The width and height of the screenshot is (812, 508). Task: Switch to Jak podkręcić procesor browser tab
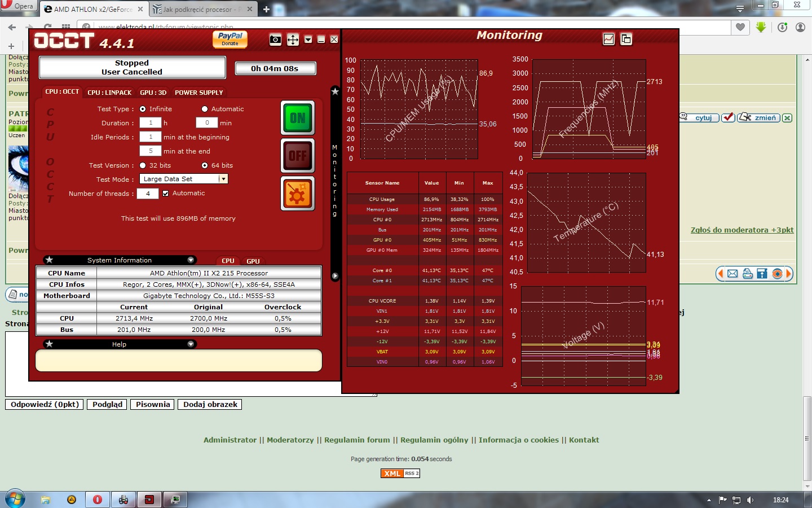tap(204, 9)
